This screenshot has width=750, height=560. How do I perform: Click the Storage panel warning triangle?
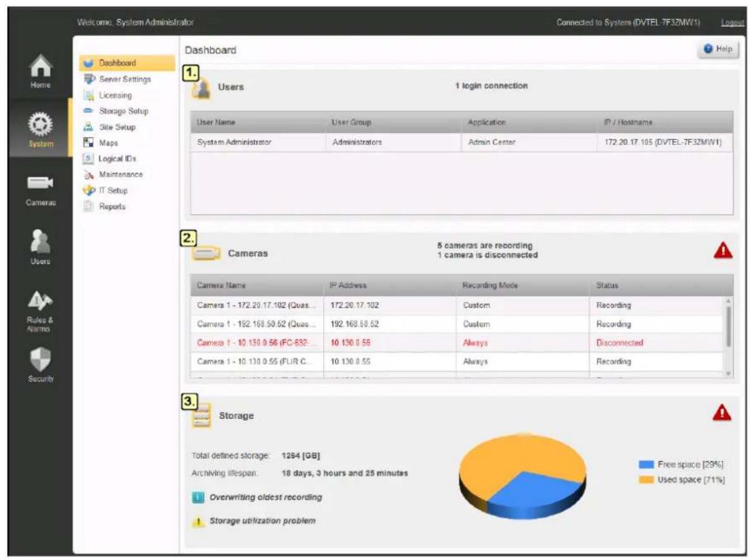click(721, 412)
